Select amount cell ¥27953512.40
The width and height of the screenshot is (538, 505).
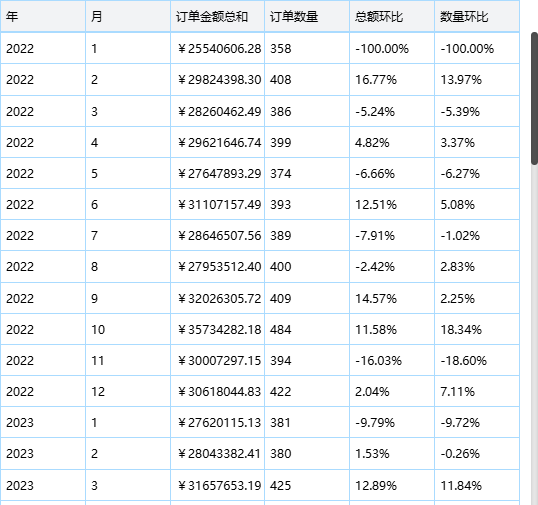coord(218,267)
